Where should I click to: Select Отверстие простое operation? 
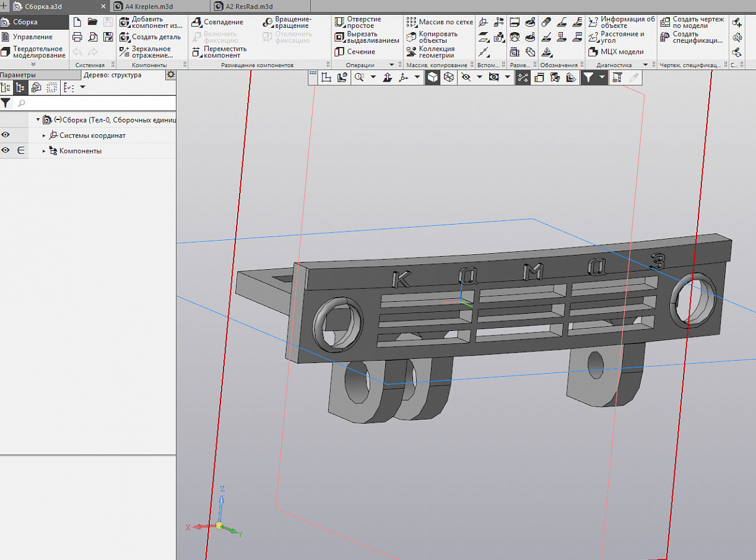click(x=358, y=22)
